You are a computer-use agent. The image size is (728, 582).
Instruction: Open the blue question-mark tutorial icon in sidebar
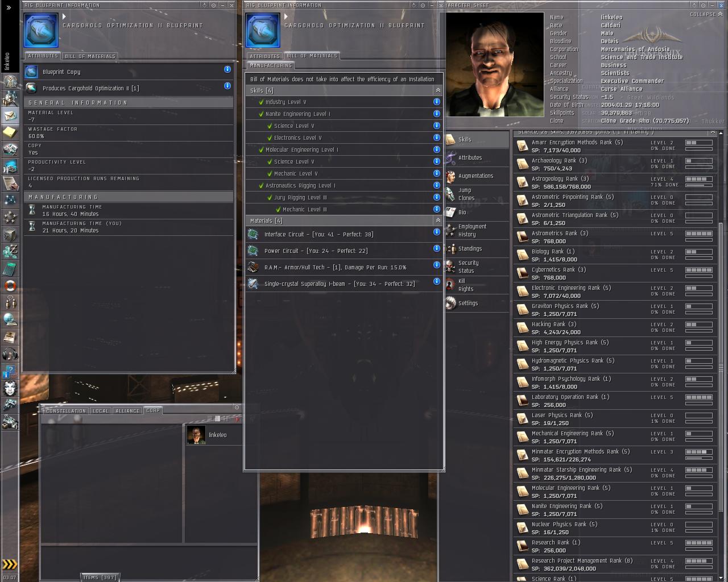tap(10, 371)
